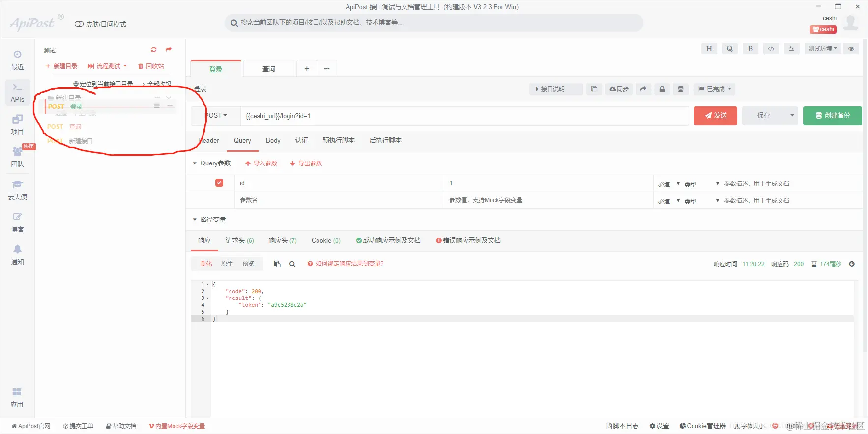Copy the response using the clipboard icon
868x434 pixels.
(277, 264)
